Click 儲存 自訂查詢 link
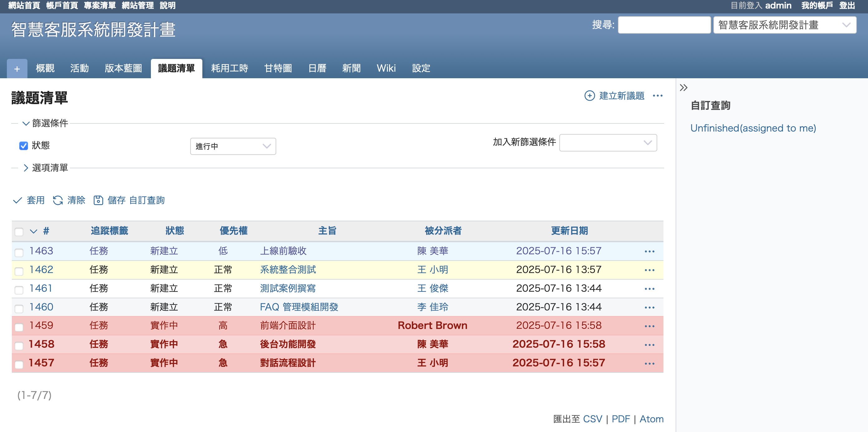The image size is (868, 432). coord(136,200)
